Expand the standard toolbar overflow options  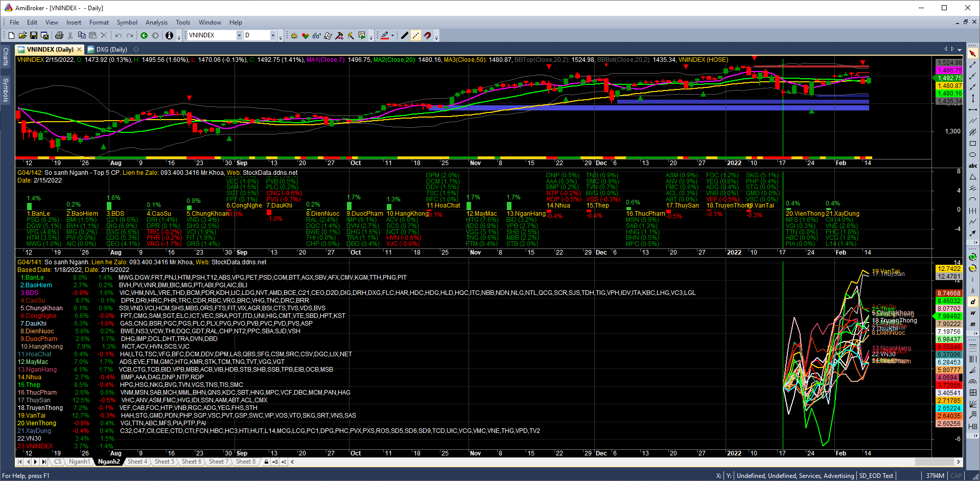coord(179,37)
